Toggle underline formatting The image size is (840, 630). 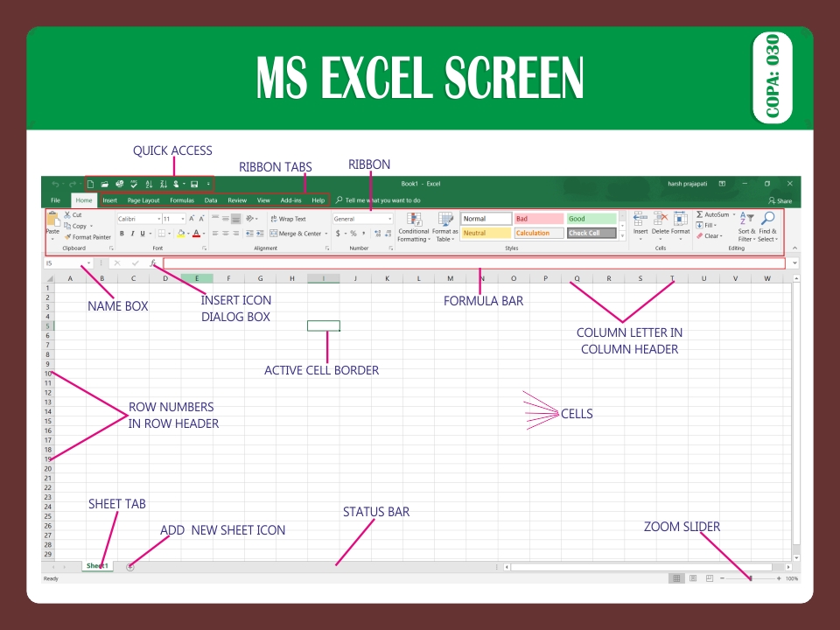(141, 234)
